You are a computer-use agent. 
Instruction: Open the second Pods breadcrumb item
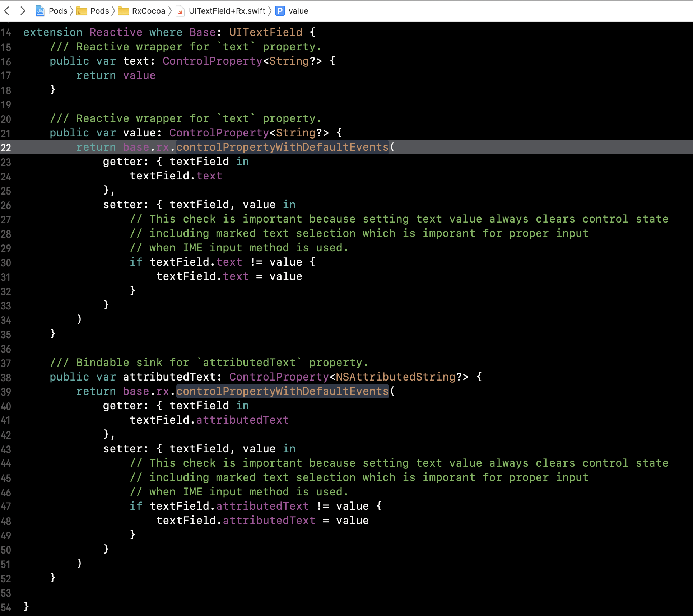click(99, 11)
